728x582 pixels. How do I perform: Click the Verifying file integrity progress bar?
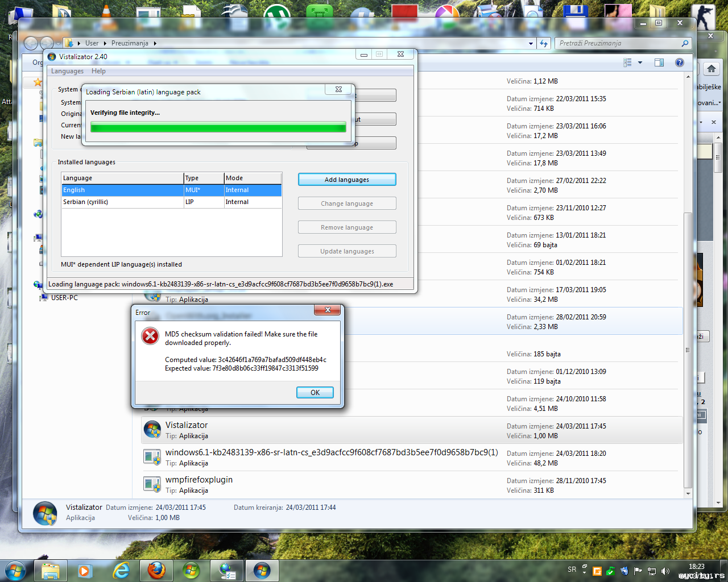coord(218,127)
